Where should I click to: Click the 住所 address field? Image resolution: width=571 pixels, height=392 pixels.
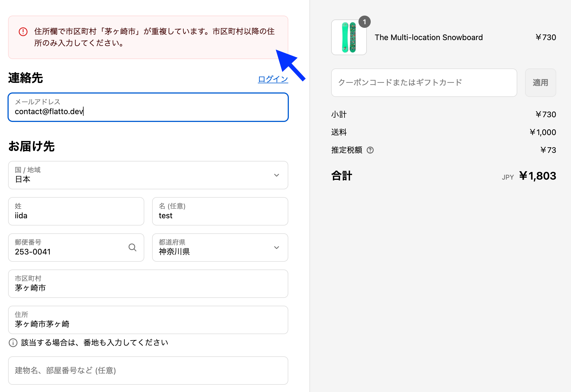148,320
